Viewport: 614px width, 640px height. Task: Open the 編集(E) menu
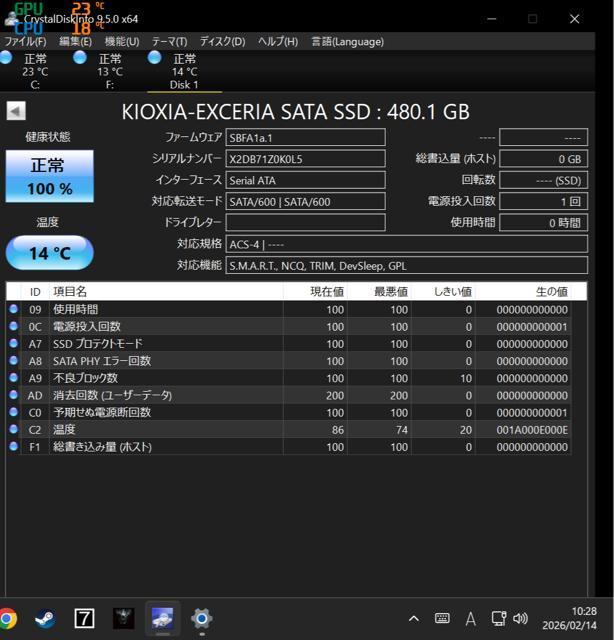pos(76,42)
